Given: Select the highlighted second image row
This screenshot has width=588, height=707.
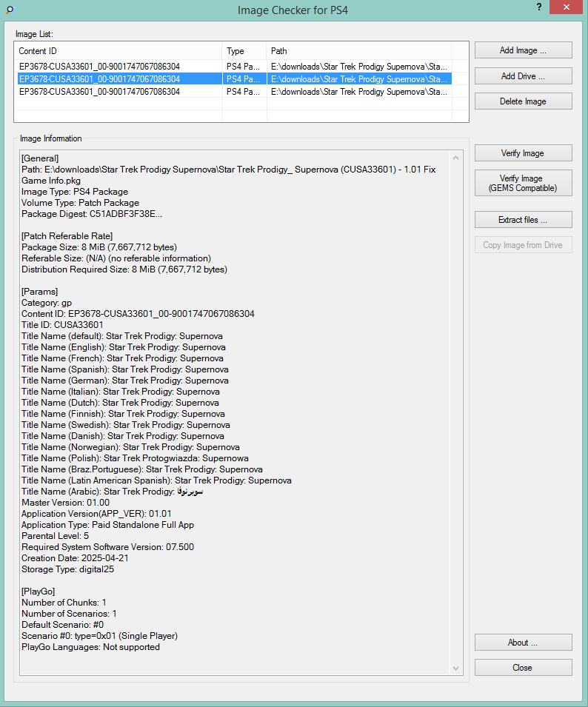Looking at the screenshot, I should (235, 79).
